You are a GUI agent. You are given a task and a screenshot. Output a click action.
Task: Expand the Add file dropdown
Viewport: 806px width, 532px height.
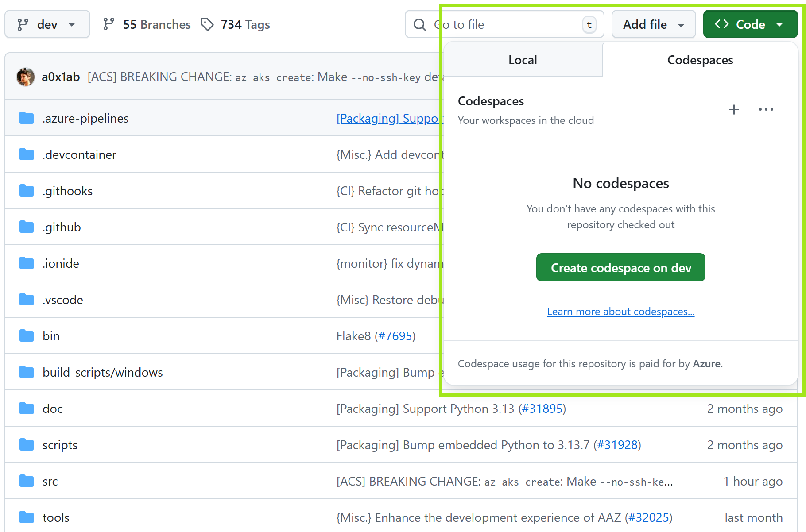coord(653,24)
